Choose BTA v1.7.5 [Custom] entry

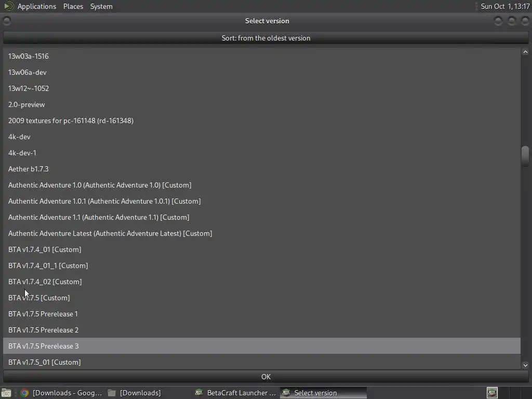(262, 298)
